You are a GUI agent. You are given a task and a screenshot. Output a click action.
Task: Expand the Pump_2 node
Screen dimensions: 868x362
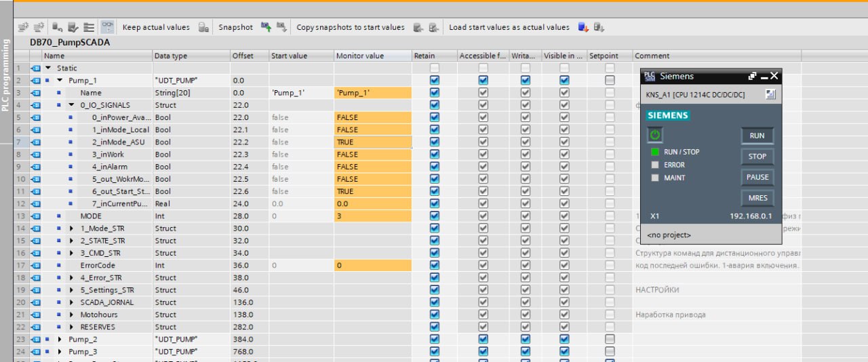tap(60, 339)
